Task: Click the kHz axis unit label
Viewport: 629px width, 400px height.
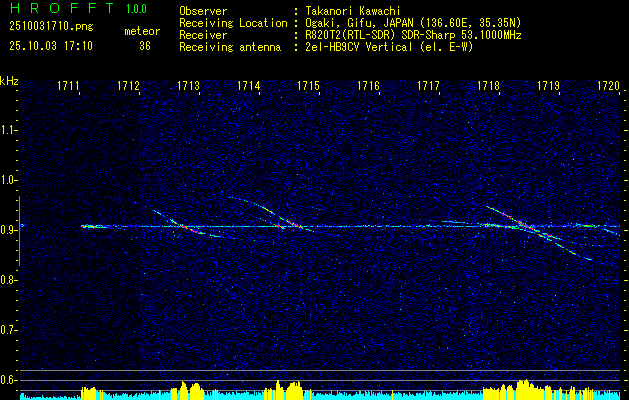Action: (x=10, y=81)
